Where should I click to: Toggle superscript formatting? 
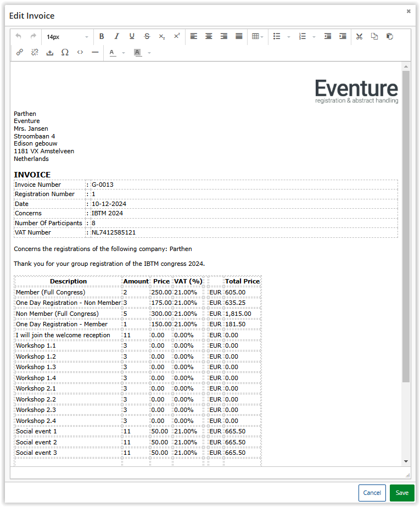point(177,36)
